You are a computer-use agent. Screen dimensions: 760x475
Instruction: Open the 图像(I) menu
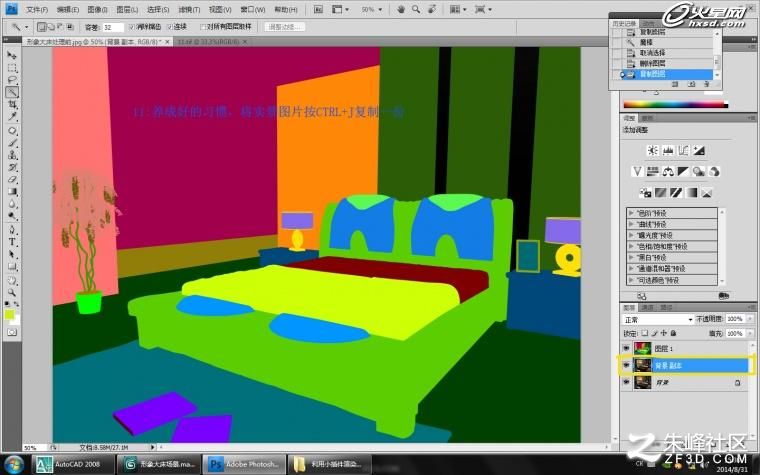[97, 9]
